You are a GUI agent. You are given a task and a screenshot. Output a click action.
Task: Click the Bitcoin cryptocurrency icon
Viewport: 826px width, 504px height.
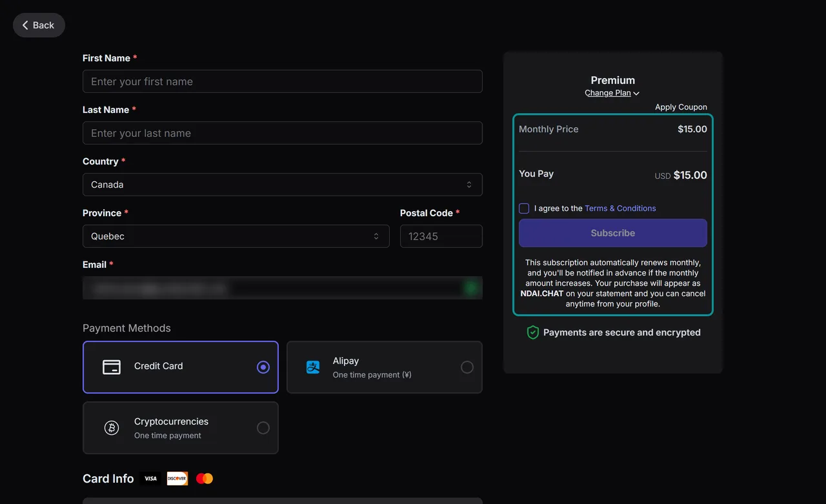[112, 428]
